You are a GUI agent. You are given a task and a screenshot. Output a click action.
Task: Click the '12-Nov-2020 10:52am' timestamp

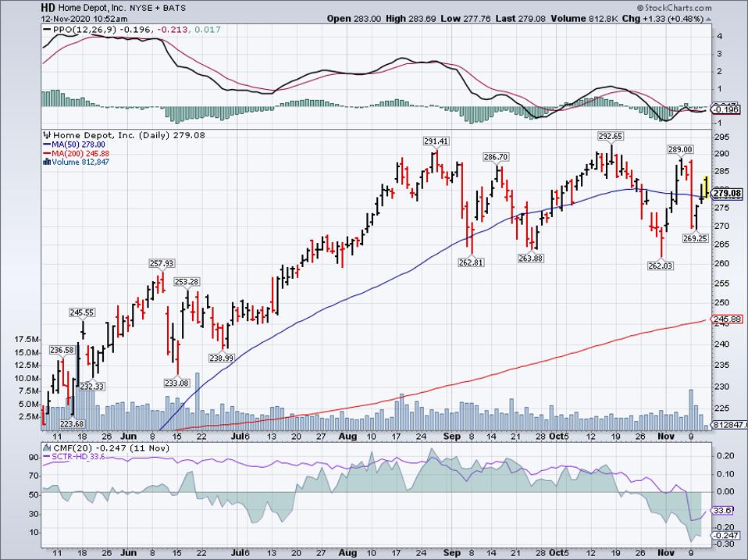pyautogui.click(x=84, y=19)
